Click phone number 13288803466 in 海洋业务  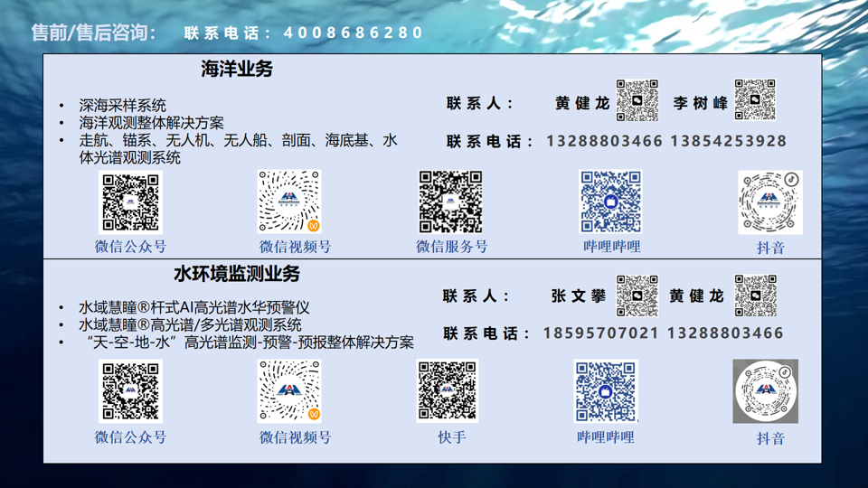tap(605, 141)
